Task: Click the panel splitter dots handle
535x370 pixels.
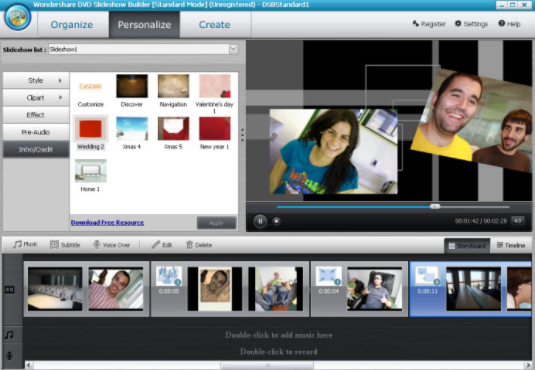Action: pos(242,135)
